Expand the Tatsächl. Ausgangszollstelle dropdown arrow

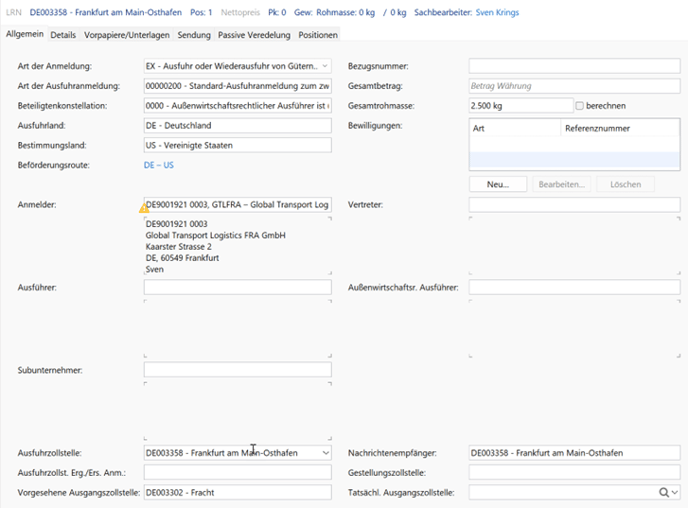click(x=675, y=492)
